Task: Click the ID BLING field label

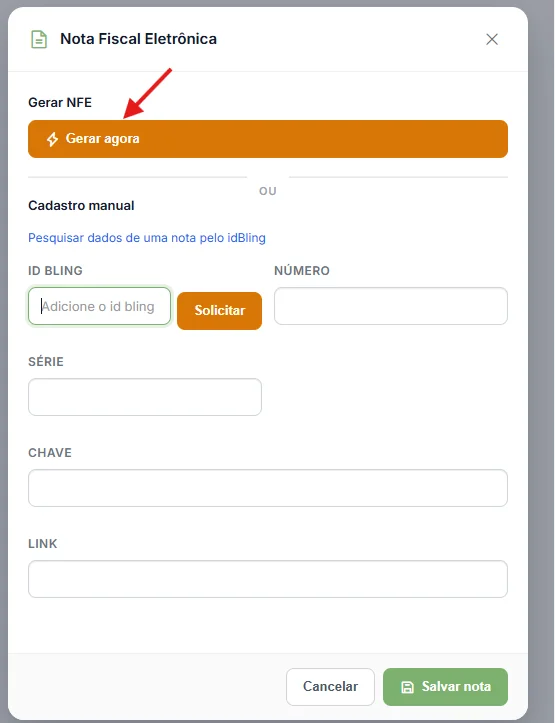Action: pyautogui.click(x=55, y=271)
